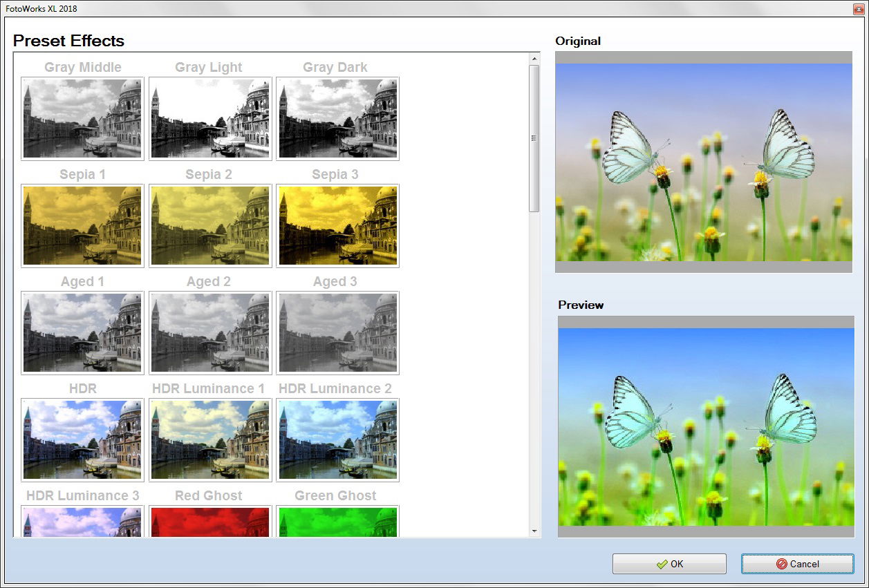The height and width of the screenshot is (588, 869).
Task: Select the Sepia 3 effect thumbnail
Action: (x=337, y=226)
